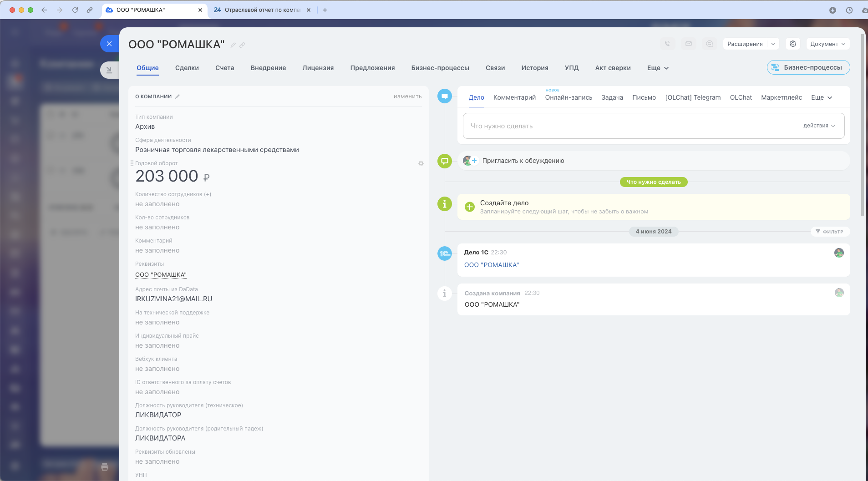The width and height of the screenshot is (868, 481).
Task: Open the chat icon in the card header
Action: (x=710, y=44)
